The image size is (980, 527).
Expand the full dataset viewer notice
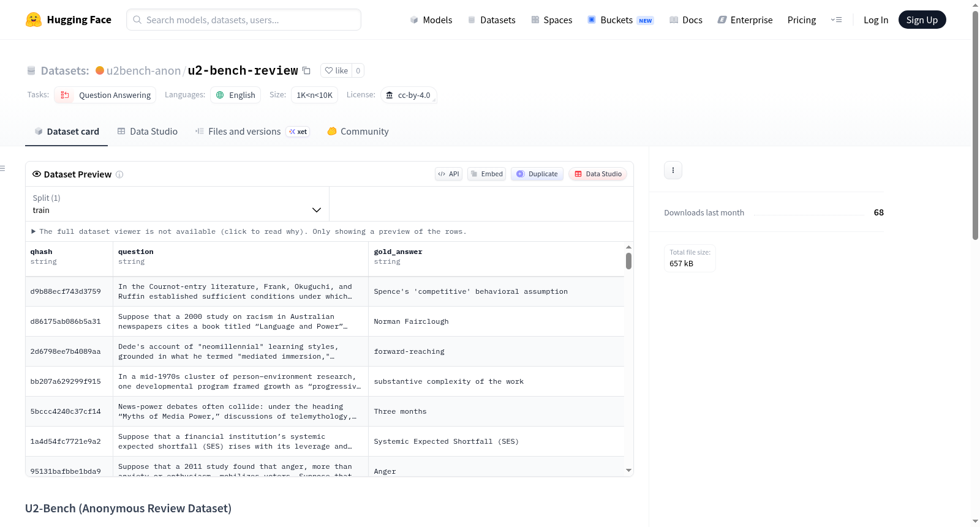249,231
